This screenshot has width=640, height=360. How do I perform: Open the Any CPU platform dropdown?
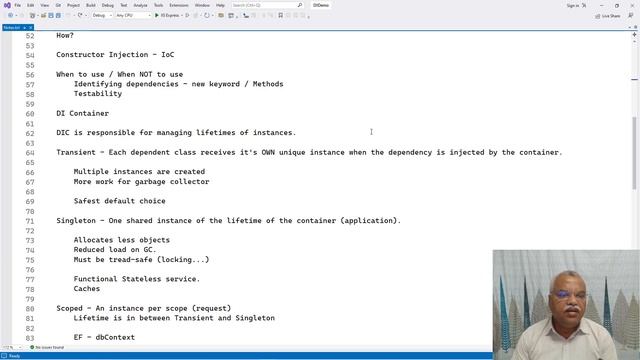pos(133,15)
